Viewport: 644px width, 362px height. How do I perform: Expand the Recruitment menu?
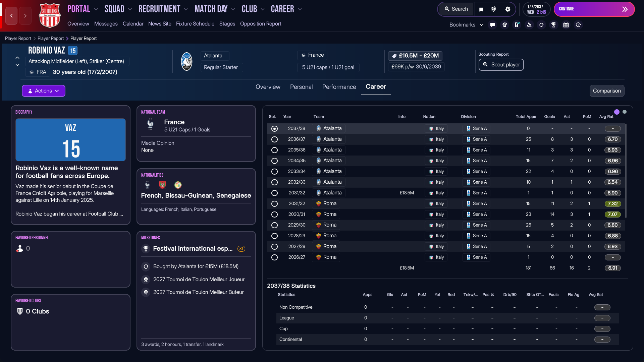[x=163, y=9]
